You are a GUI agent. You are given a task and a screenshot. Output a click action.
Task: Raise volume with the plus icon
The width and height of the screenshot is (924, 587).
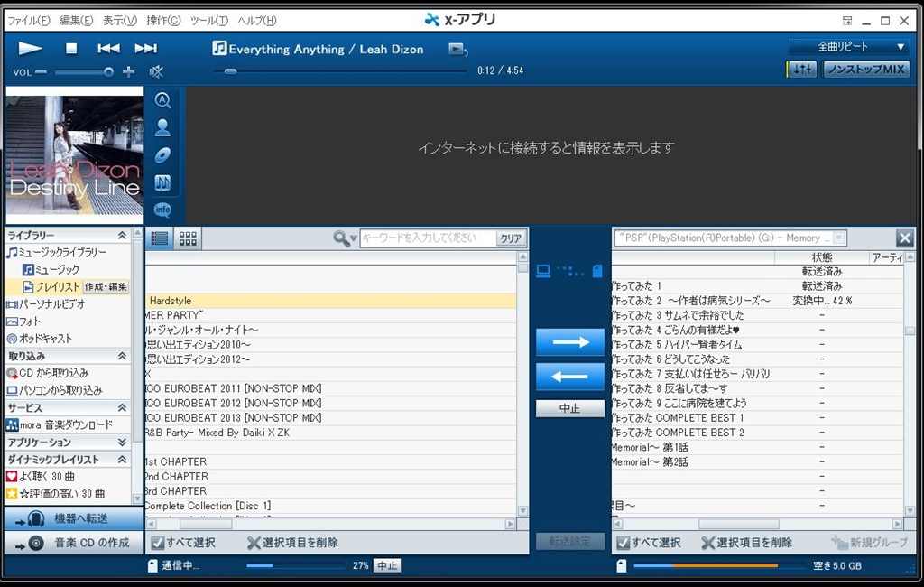point(128,72)
